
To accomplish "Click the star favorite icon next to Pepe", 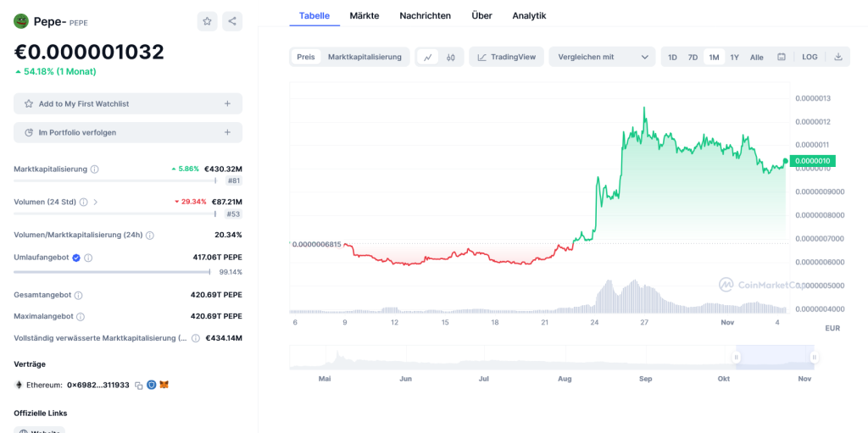I will click(207, 21).
